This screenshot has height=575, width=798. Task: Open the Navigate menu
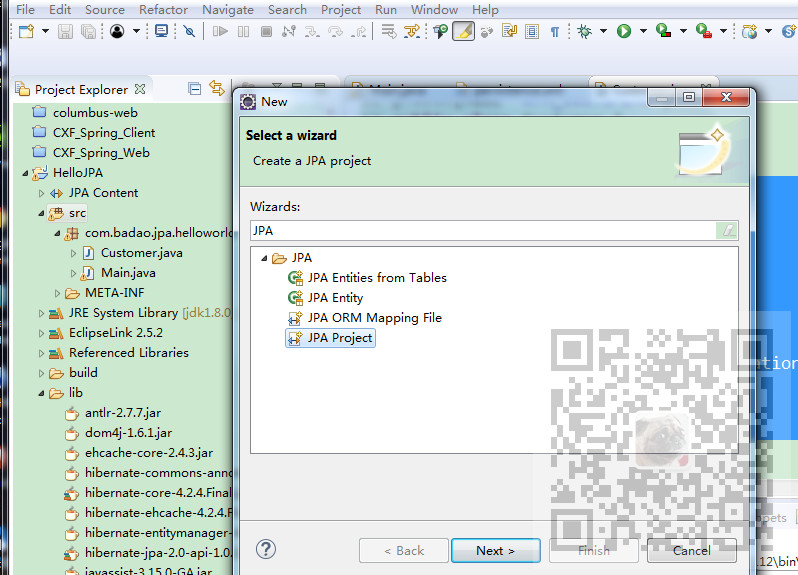pyautogui.click(x=228, y=10)
